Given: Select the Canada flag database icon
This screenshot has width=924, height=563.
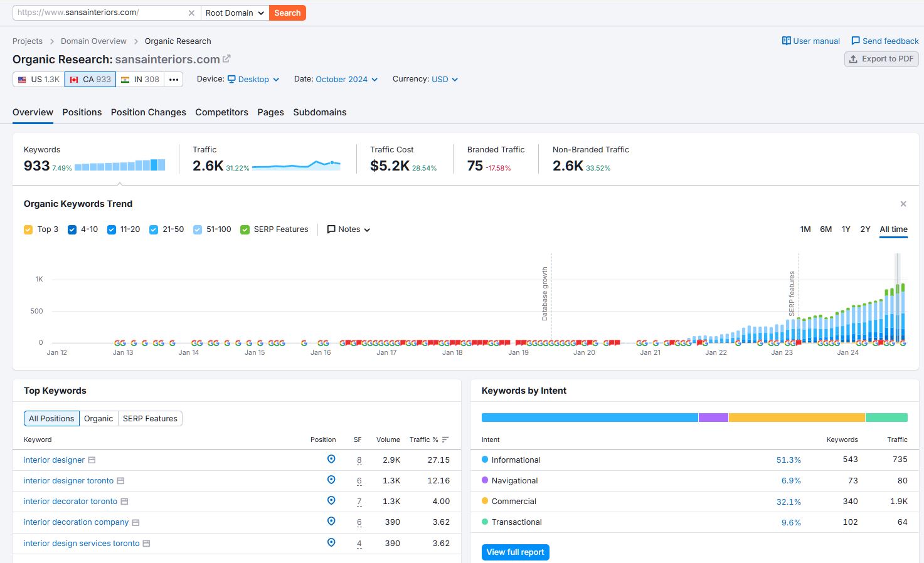Looking at the screenshot, I should [74, 80].
